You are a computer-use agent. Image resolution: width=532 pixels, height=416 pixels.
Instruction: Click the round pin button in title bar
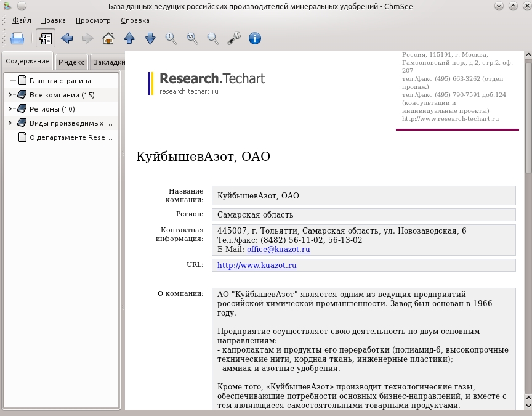point(22,6)
